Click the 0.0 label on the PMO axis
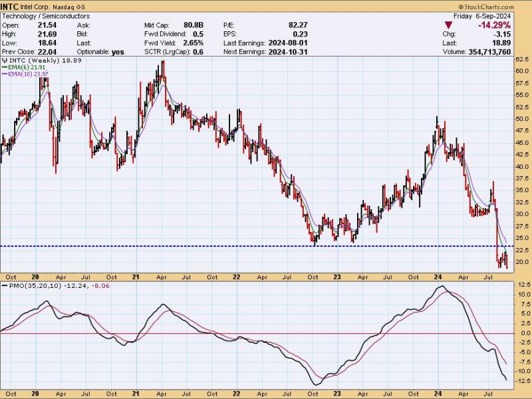This screenshot has height=399, width=532. [525, 333]
